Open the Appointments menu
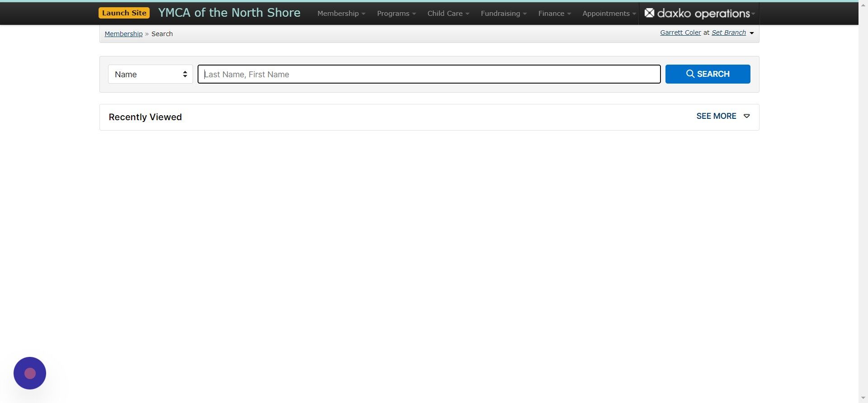This screenshot has height=403, width=868. pyautogui.click(x=609, y=14)
